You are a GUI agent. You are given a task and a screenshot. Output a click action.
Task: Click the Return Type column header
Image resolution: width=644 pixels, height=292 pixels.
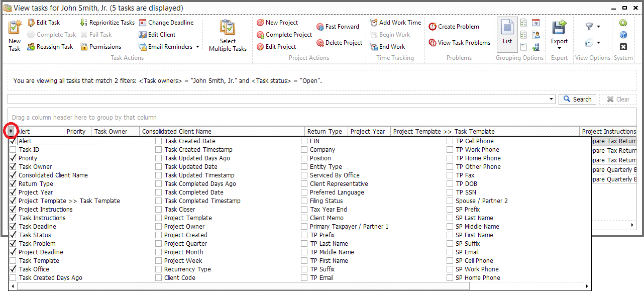(x=327, y=131)
